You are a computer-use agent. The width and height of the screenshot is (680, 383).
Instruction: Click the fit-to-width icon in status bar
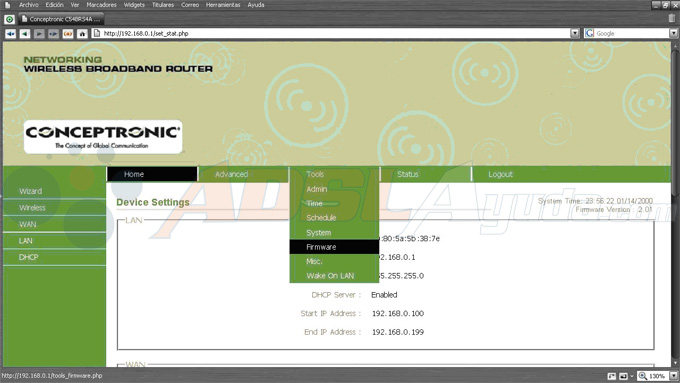[611, 376]
